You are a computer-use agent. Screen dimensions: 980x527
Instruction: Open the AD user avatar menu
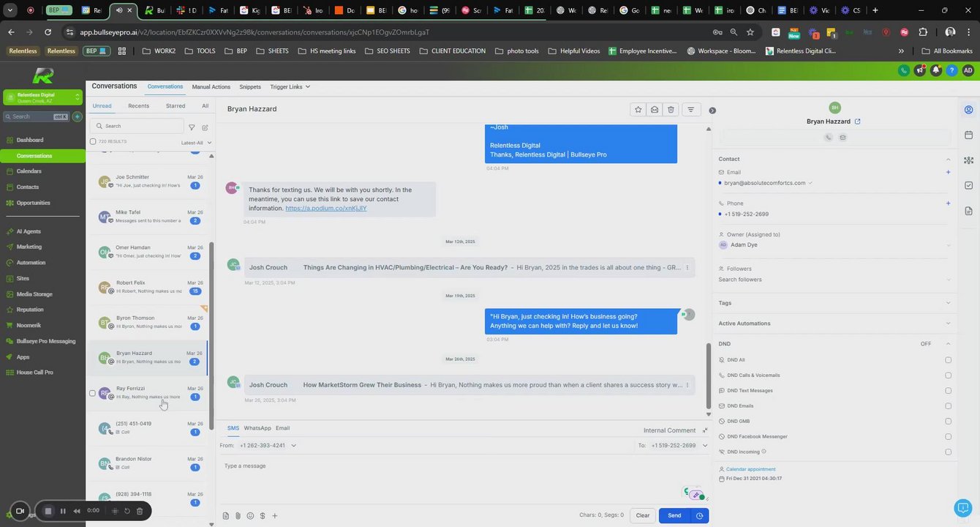point(968,70)
